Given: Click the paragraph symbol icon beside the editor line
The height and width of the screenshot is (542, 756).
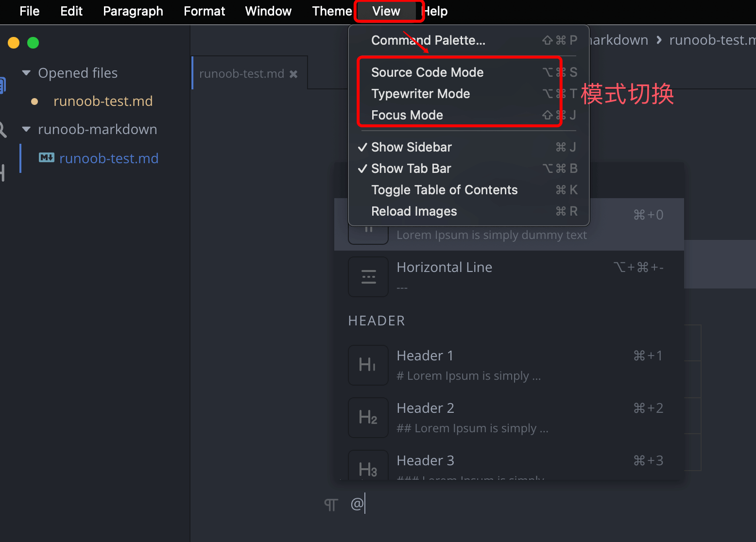Looking at the screenshot, I should click(331, 505).
